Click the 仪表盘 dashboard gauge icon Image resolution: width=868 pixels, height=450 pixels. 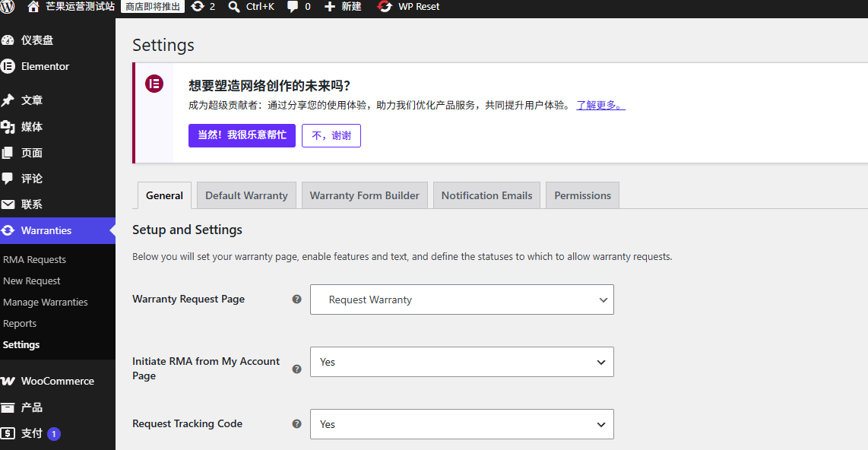point(8,40)
